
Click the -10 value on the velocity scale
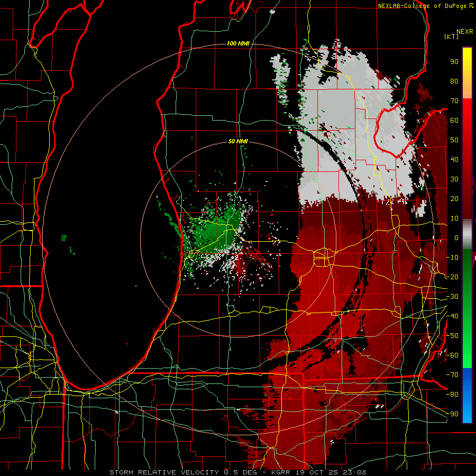[452, 257]
